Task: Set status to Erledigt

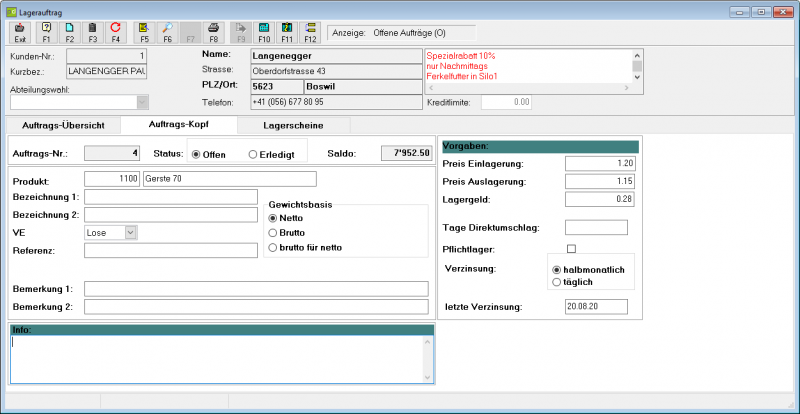Action: tap(271, 155)
